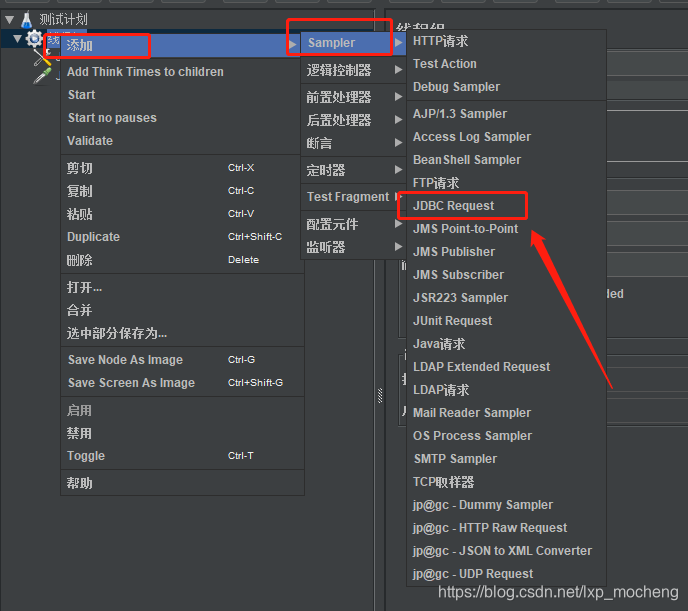The width and height of the screenshot is (688, 611).
Task: Expand the 后置处理器 submenu
Action: pos(353,120)
